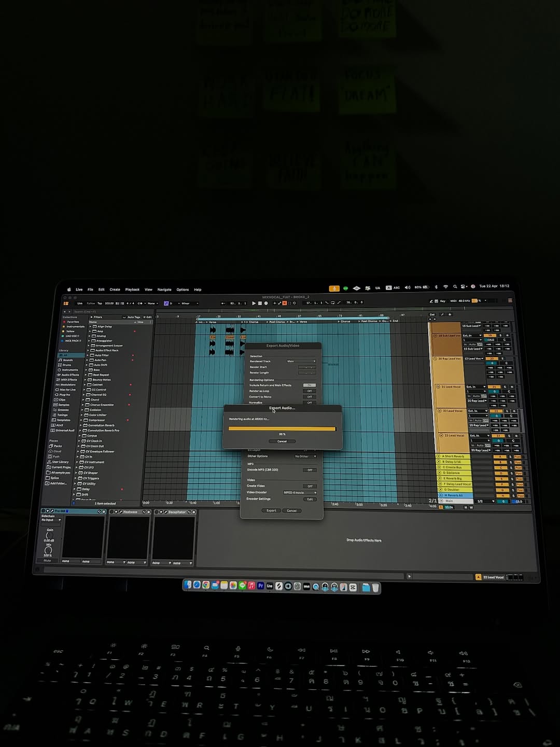Open Finder from the Dock
The height and width of the screenshot is (747, 560).
pyautogui.click(x=188, y=585)
